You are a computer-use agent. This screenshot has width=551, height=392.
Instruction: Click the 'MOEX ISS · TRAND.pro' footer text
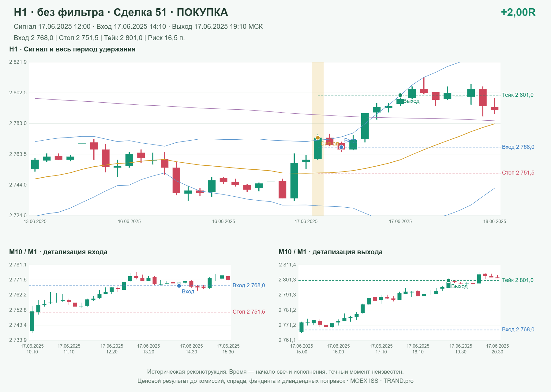(x=382, y=381)
